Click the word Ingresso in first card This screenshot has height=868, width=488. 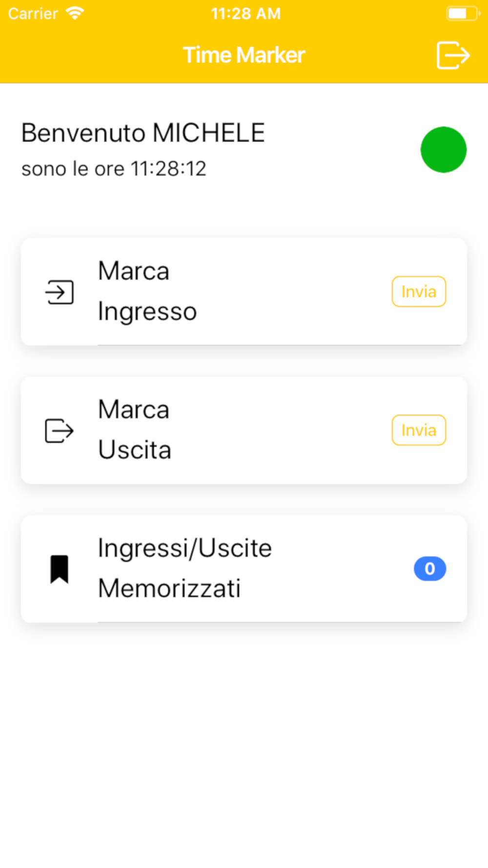(147, 312)
